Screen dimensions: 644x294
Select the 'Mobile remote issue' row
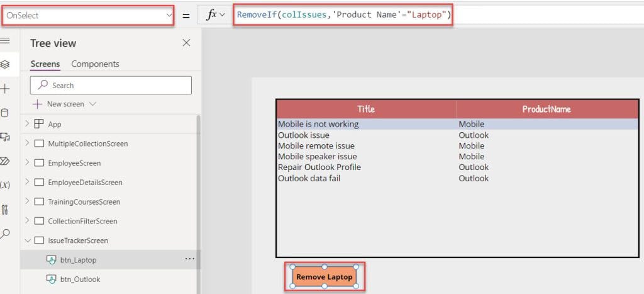point(457,145)
